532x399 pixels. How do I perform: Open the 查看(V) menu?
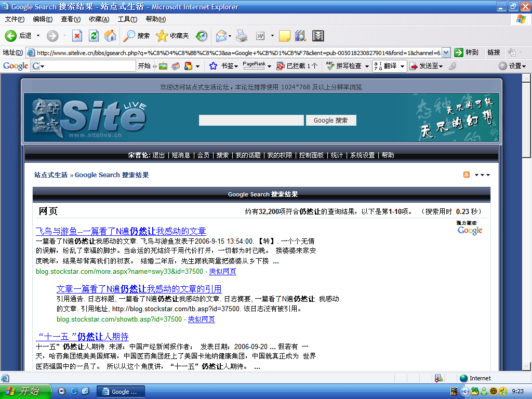coord(71,19)
